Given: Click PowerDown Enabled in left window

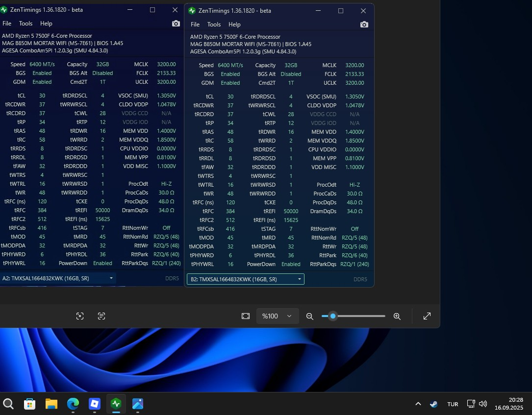Looking at the screenshot, I should point(102,263).
